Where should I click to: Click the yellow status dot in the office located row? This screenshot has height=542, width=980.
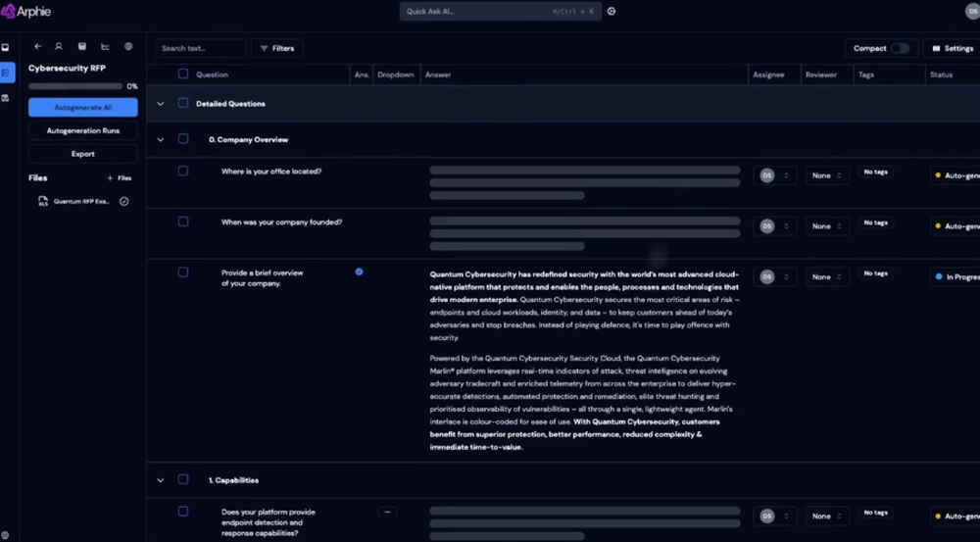pyautogui.click(x=938, y=175)
